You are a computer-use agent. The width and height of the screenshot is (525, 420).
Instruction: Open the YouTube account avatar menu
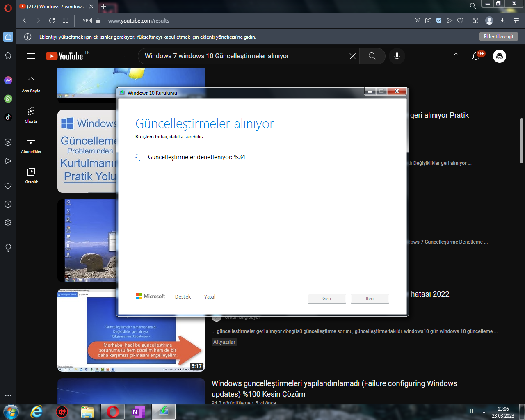500,56
